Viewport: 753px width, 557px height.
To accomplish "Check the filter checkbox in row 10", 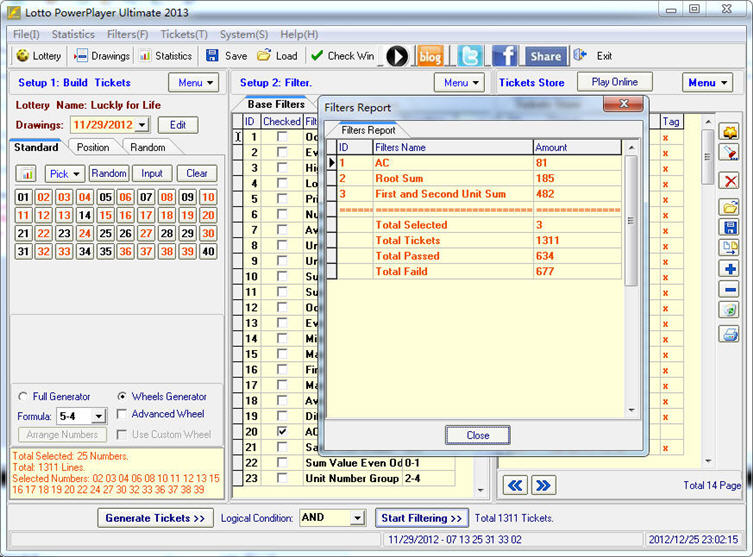I will point(282,276).
